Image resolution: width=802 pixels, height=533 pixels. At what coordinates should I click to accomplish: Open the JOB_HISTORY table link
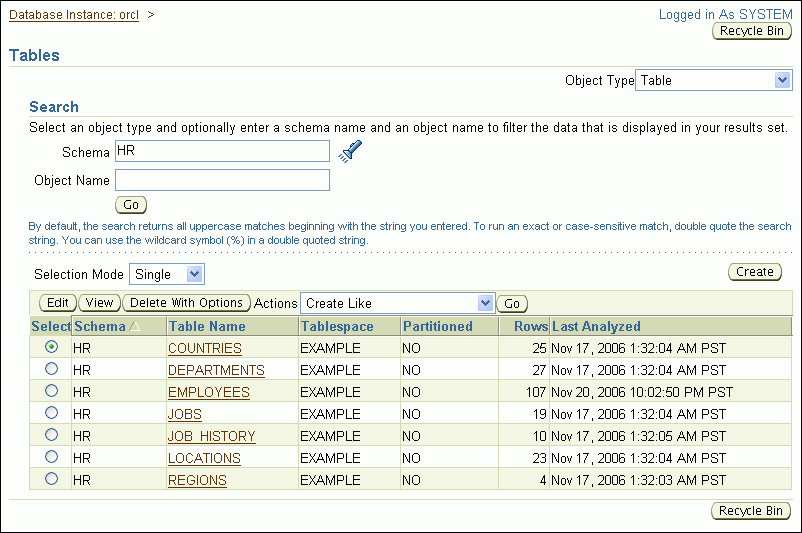pyautogui.click(x=211, y=436)
